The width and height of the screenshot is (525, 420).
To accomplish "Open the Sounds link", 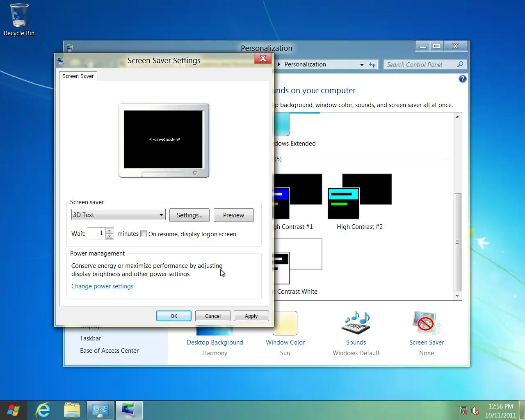I will [356, 342].
